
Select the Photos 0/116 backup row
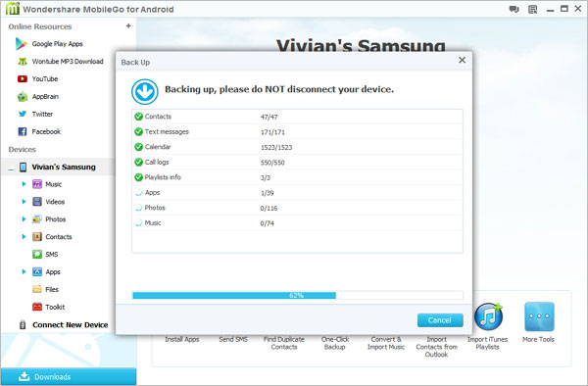coord(297,208)
